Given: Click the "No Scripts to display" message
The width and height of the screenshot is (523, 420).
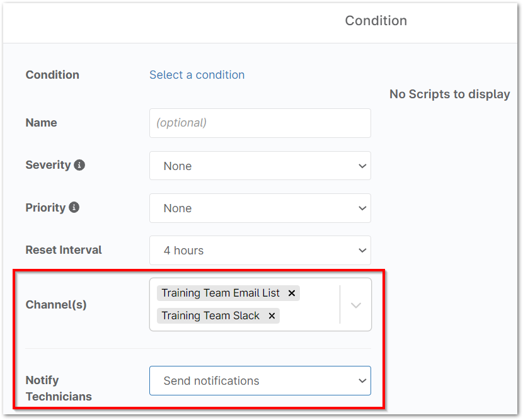Looking at the screenshot, I should [x=449, y=94].
